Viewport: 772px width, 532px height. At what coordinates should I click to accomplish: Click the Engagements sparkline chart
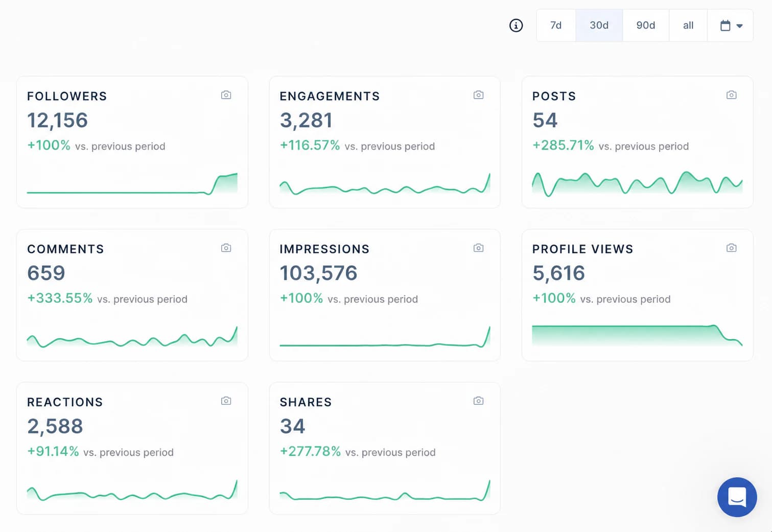pos(385,184)
